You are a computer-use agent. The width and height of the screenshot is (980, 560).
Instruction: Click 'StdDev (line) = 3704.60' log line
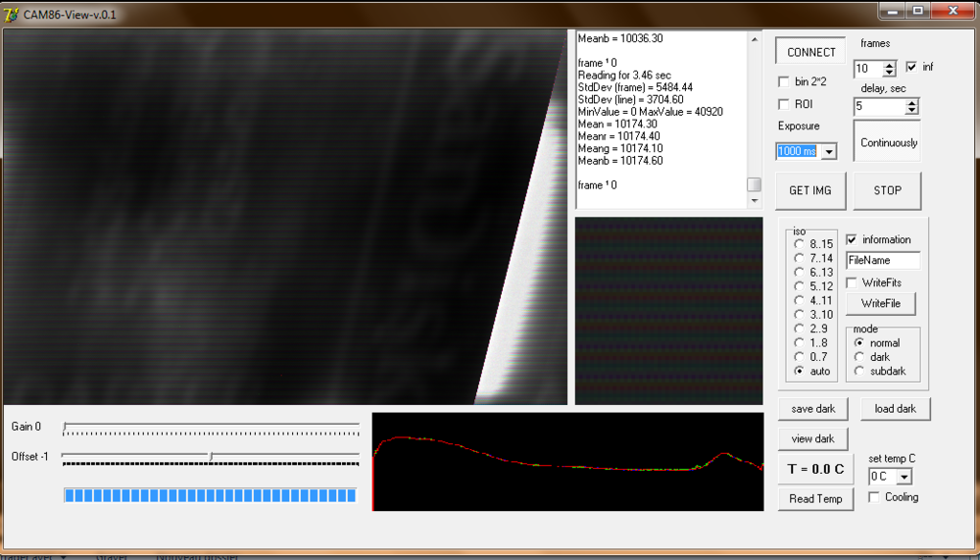coord(630,99)
